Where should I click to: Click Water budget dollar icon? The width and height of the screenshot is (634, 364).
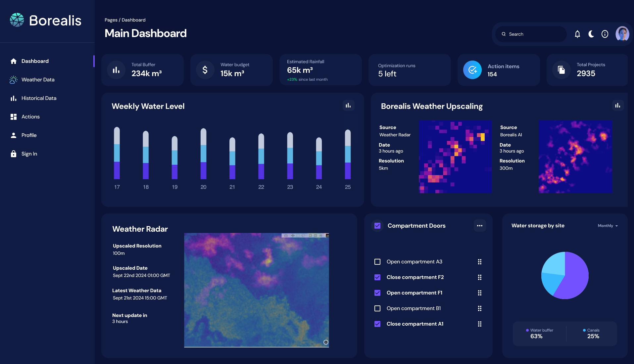pos(205,70)
